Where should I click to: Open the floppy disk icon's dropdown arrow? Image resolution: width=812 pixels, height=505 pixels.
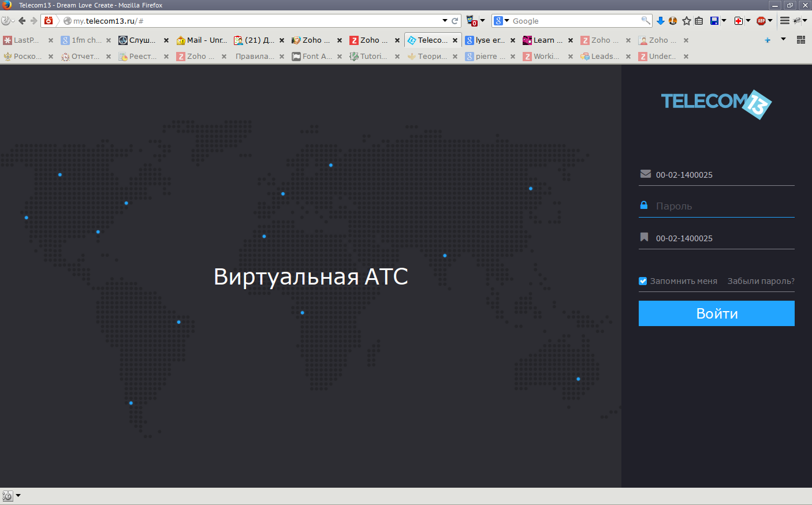coord(724,21)
